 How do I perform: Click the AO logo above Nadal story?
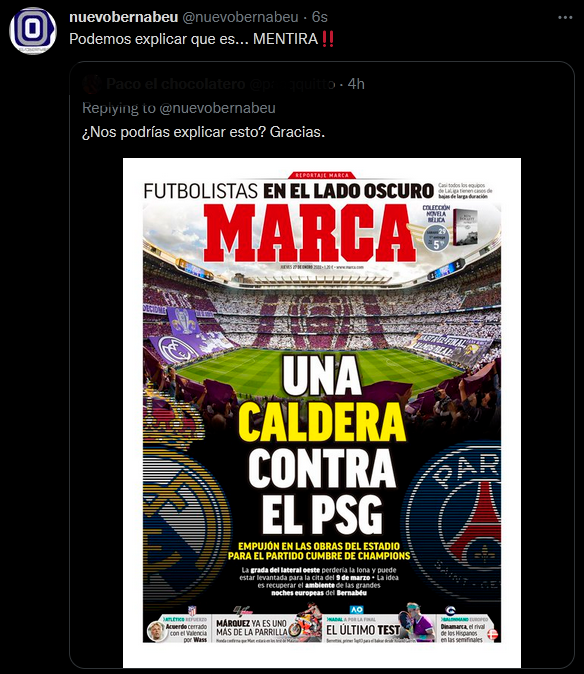click(x=356, y=610)
